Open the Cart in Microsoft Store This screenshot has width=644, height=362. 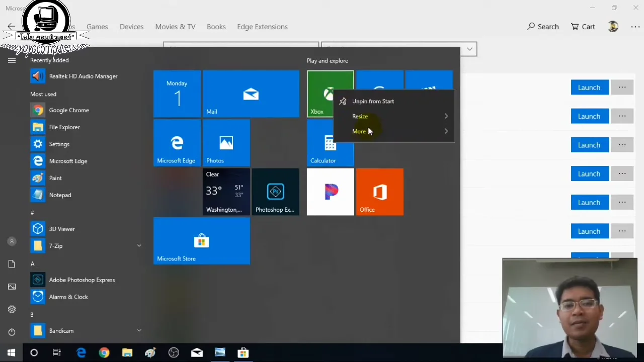coord(583,27)
